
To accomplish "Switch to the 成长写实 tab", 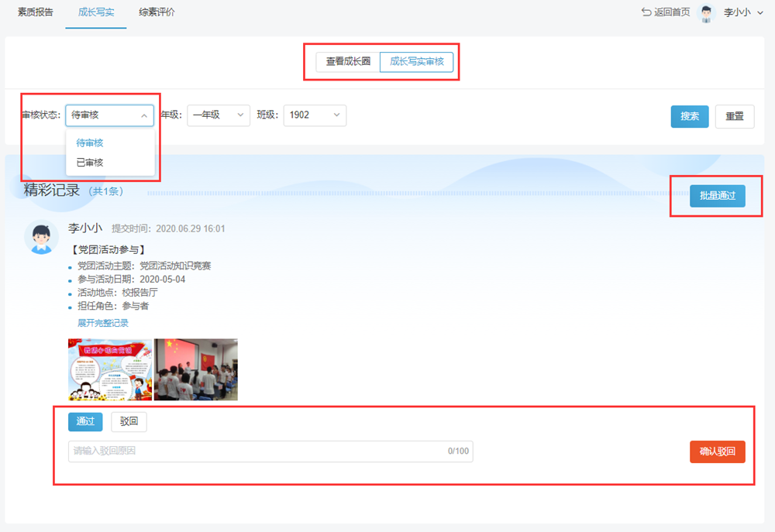I will coord(96,12).
